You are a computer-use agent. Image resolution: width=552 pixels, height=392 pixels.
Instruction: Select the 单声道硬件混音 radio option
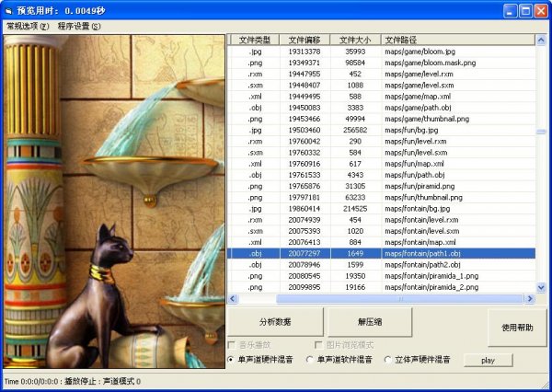231,360
